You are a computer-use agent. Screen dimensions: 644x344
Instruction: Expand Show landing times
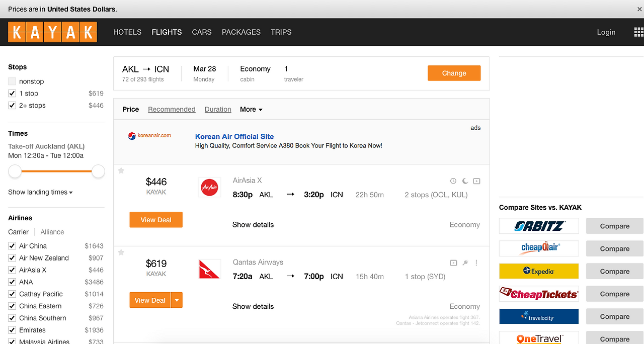(x=40, y=192)
